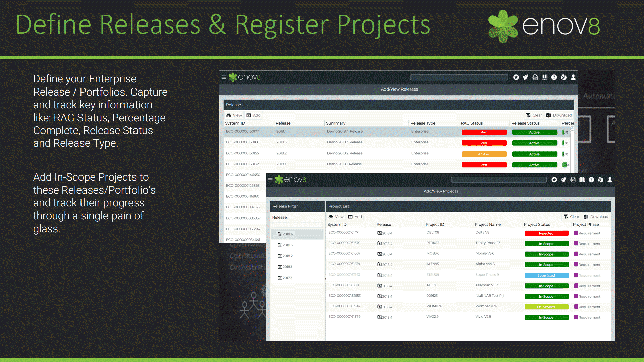Click the Release filter input box
Screen dimensions: 644x362
(297, 225)
